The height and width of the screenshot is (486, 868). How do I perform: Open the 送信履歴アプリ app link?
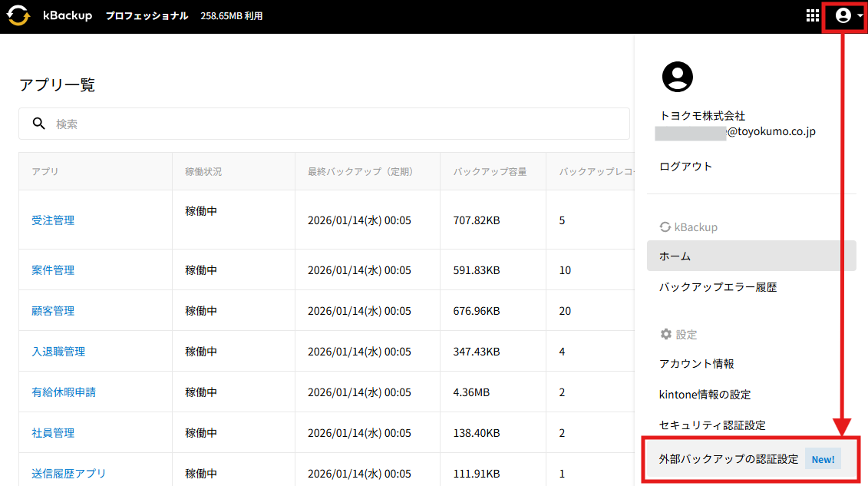[69, 474]
